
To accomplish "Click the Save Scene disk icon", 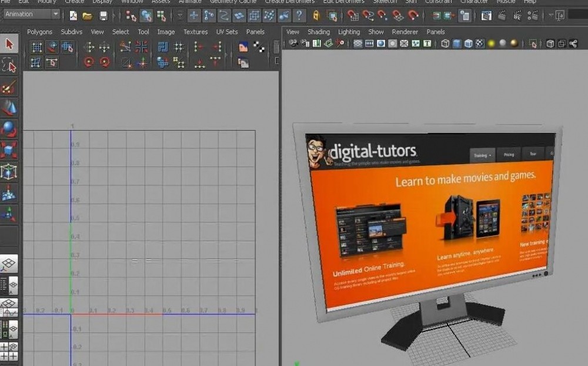I will coord(103,16).
